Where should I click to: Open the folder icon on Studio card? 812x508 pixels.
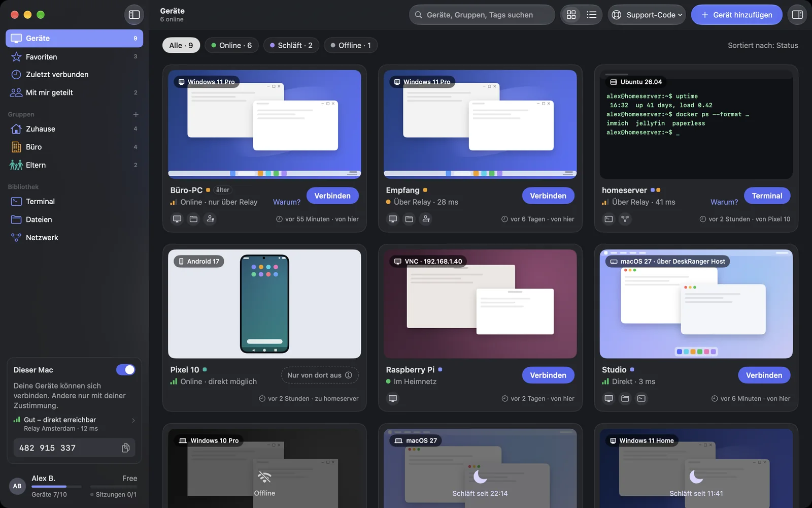click(625, 398)
